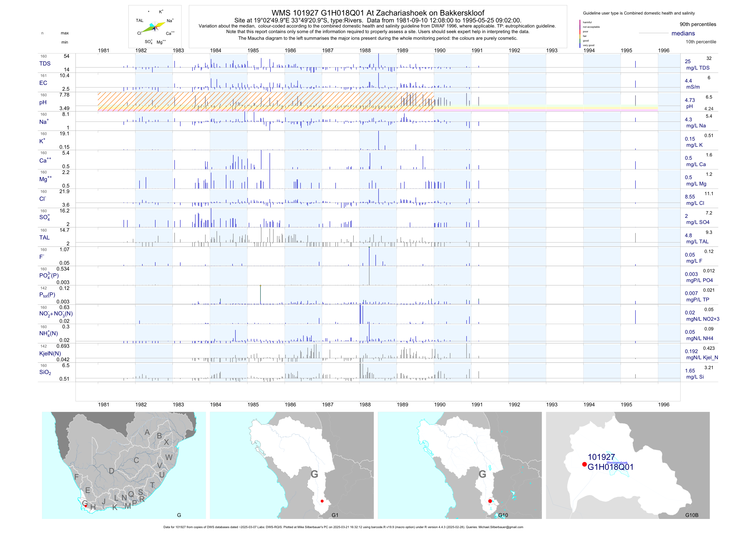Click the red dot on the South Africa map

click(x=86, y=506)
